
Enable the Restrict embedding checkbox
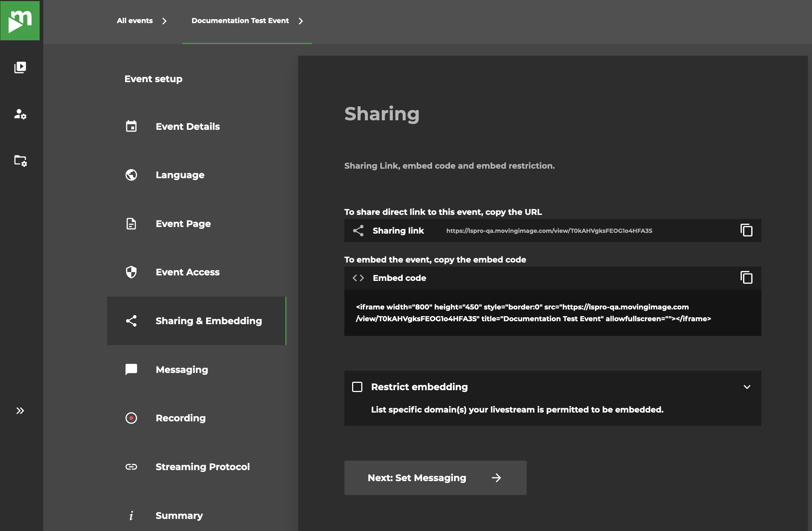(x=357, y=387)
